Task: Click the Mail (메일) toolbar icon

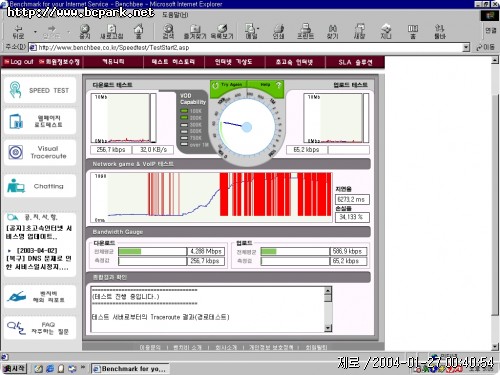Action: [251, 32]
